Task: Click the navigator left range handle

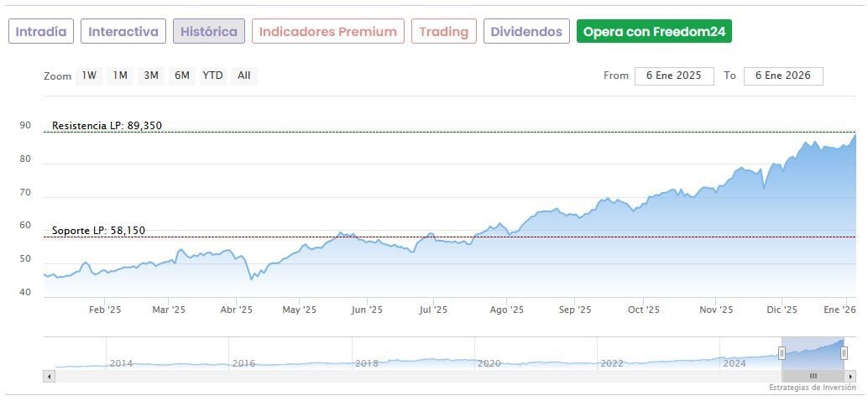Action: [782, 353]
